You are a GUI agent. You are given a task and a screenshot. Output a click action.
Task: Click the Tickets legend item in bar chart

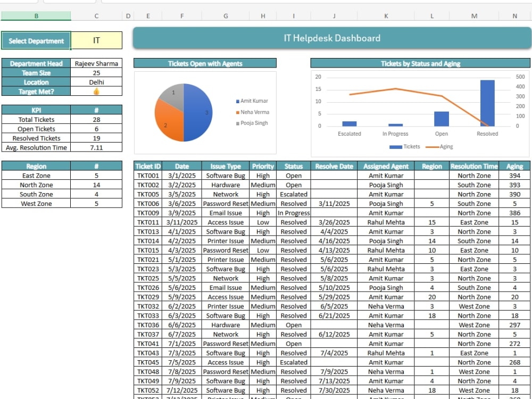coord(405,147)
